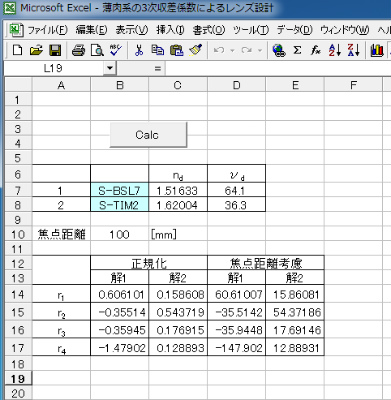Open the Chart Wizard icon
This screenshot has height=400, width=391.
377,50
